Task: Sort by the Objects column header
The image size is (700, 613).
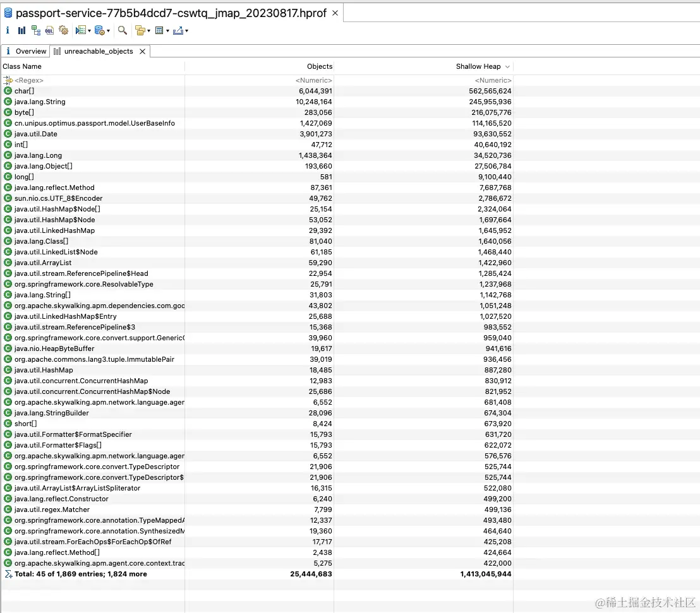Action: 260,66
